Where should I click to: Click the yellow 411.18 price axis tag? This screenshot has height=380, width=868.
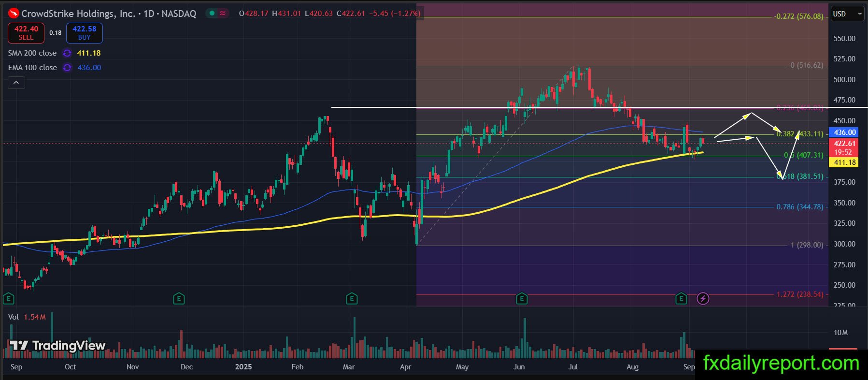[x=843, y=162]
